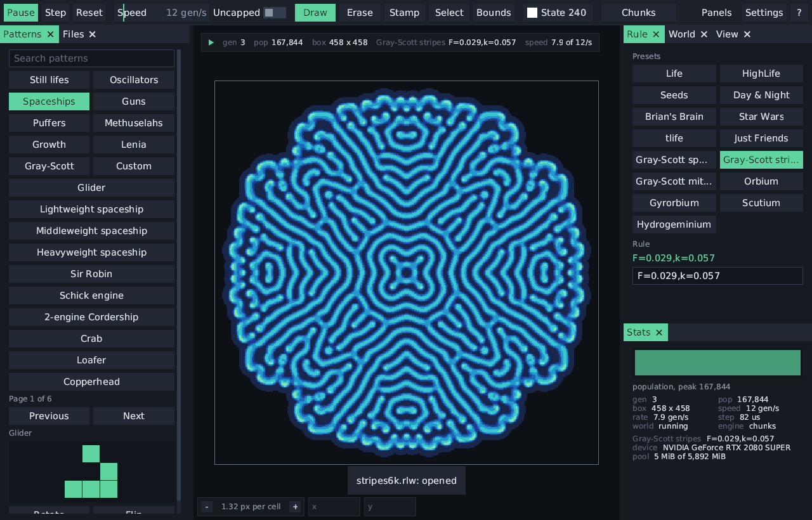
Task: Choose the Lenia pattern category
Action: [x=134, y=145]
